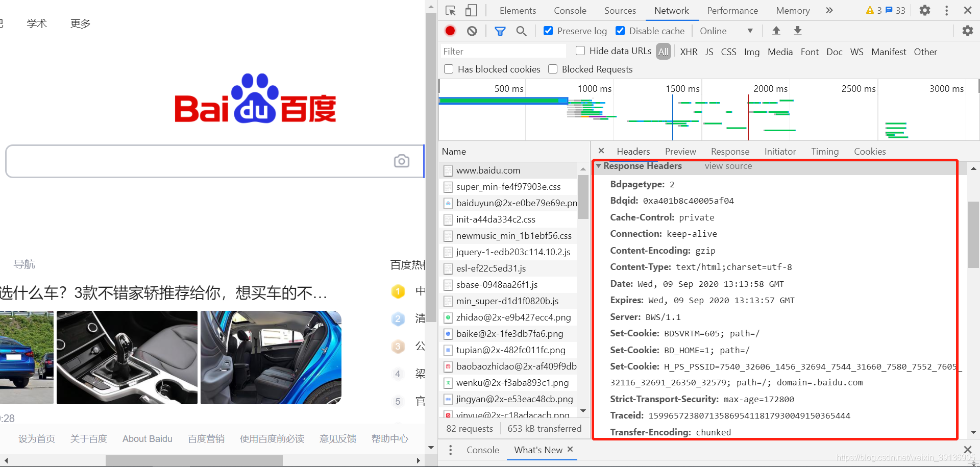Switch to the Preview tab
The width and height of the screenshot is (980, 467).
pyautogui.click(x=680, y=152)
